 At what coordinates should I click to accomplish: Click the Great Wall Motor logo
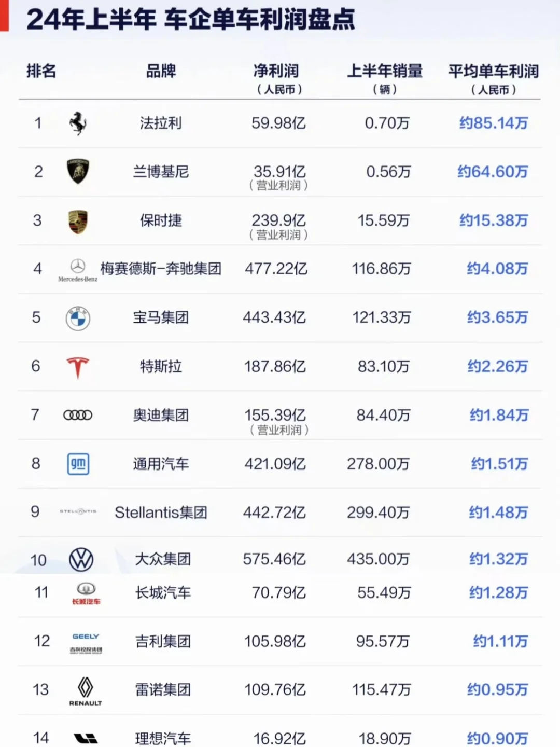[x=86, y=593]
